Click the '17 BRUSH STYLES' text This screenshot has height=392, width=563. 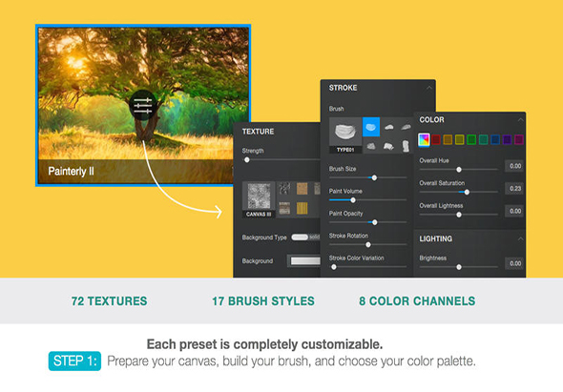point(263,301)
